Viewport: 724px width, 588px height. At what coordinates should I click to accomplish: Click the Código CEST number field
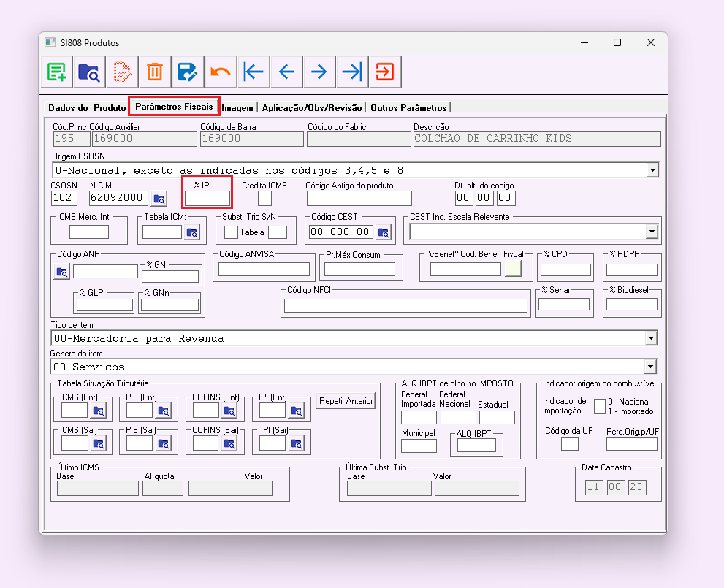(340, 232)
